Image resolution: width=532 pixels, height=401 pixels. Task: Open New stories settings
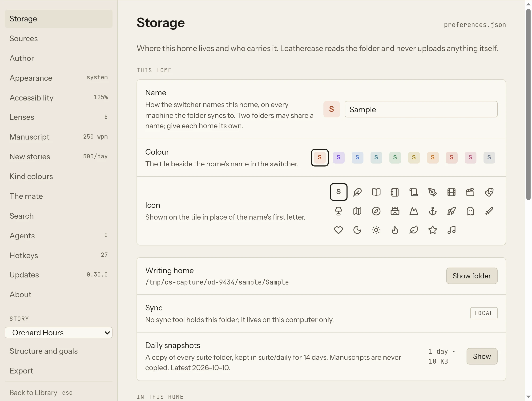point(58,156)
